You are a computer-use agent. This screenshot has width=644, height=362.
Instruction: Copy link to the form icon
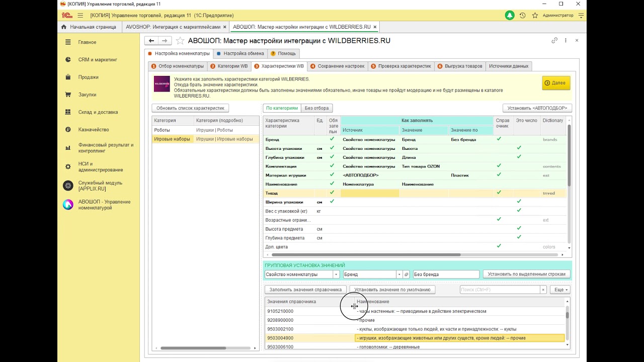pyautogui.click(x=554, y=40)
